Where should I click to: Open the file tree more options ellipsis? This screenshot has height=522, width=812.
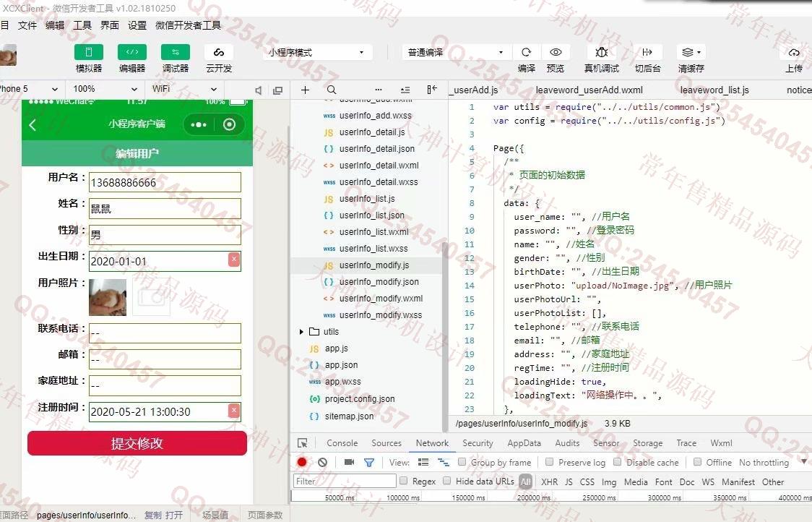click(379, 90)
